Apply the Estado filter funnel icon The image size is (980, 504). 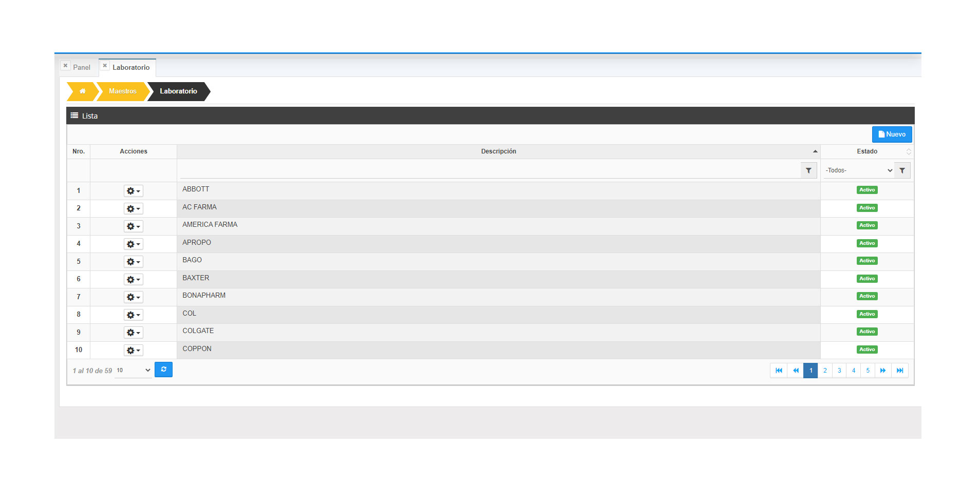(x=902, y=170)
